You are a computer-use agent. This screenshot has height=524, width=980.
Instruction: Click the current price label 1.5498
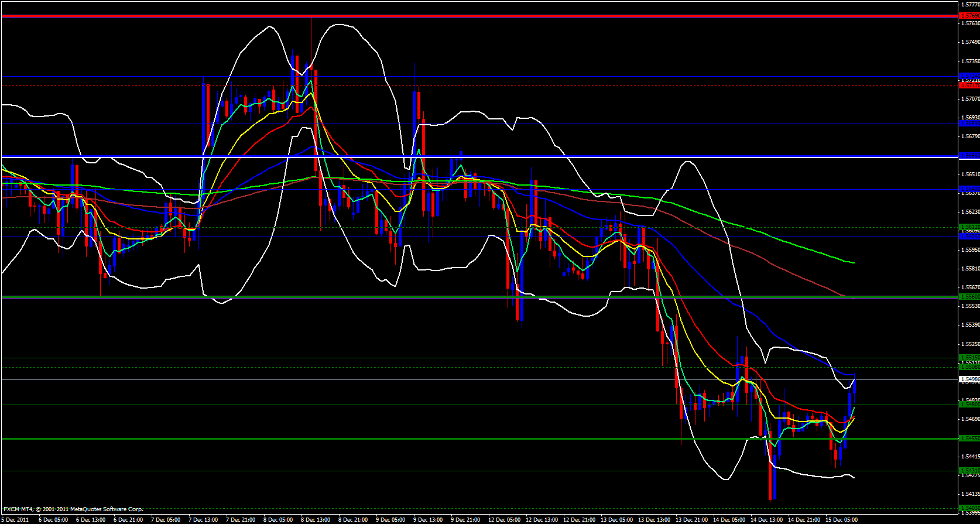[969, 379]
